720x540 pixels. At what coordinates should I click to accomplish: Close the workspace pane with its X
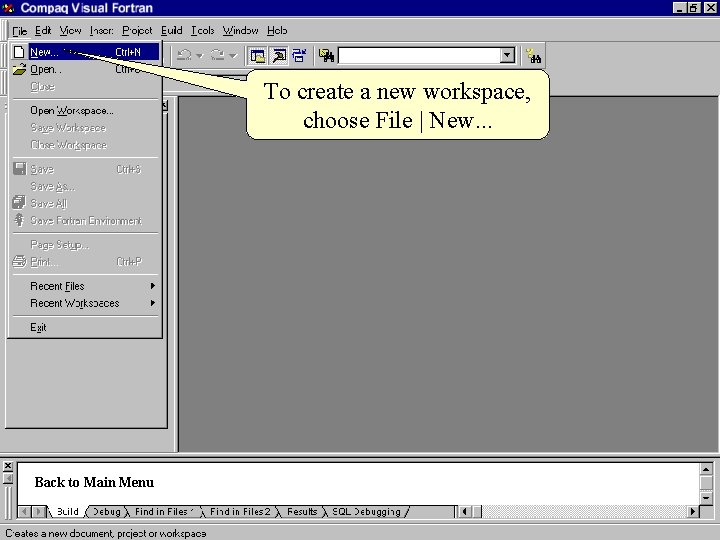pyautogui.click(x=164, y=106)
